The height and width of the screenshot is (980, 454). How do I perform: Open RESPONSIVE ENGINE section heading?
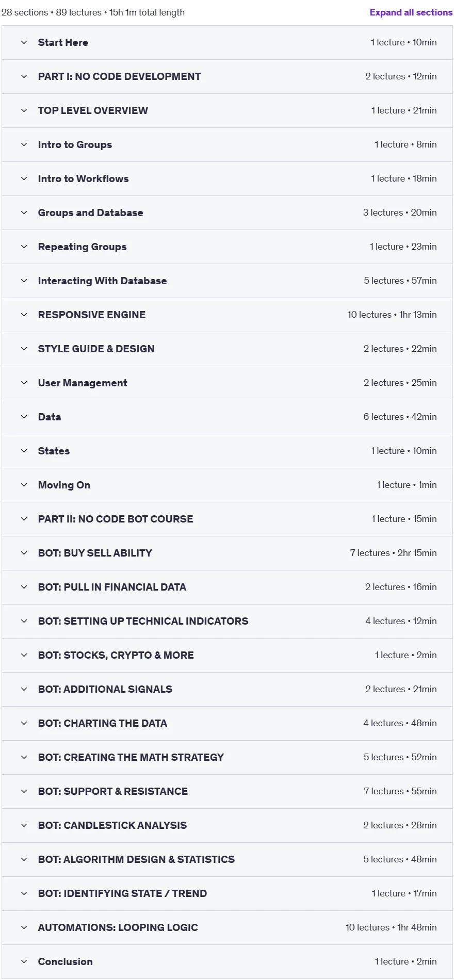[x=92, y=315]
